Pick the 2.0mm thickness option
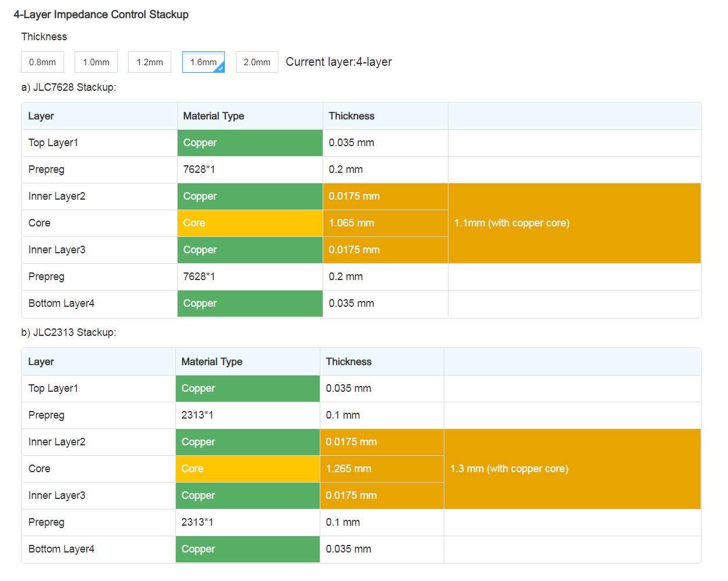This screenshot has width=728, height=581. pyautogui.click(x=257, y=62)
